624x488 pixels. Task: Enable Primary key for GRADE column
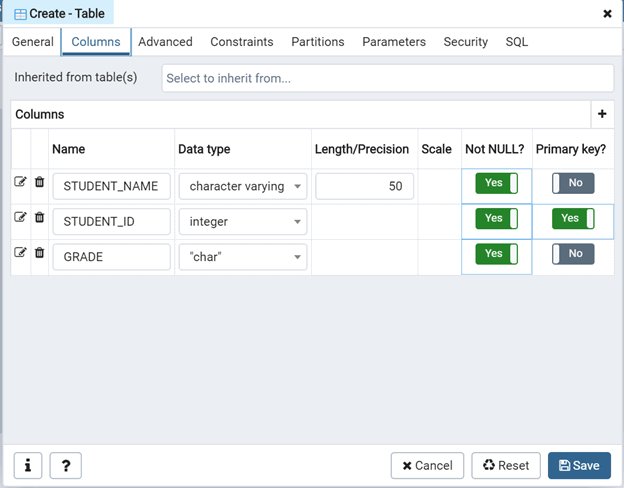coord(573,254)
